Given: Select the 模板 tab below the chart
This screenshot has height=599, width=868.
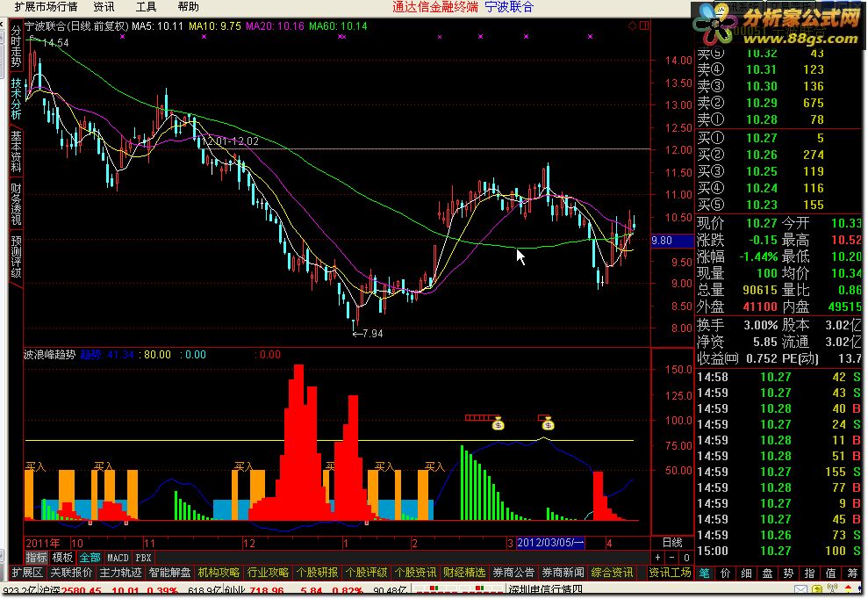Looking at the screenshot, I should (x=62, y=558).
